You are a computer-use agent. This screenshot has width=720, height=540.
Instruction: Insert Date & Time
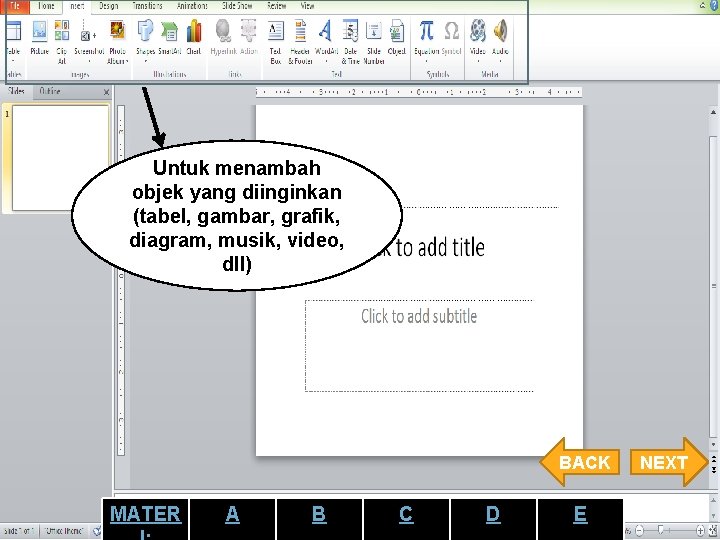point(350,41)
